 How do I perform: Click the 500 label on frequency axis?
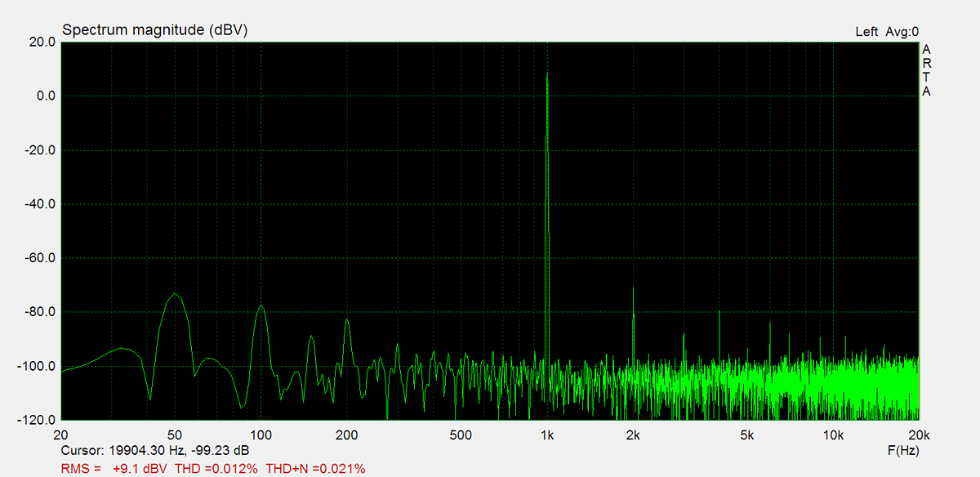coord(461,435)
